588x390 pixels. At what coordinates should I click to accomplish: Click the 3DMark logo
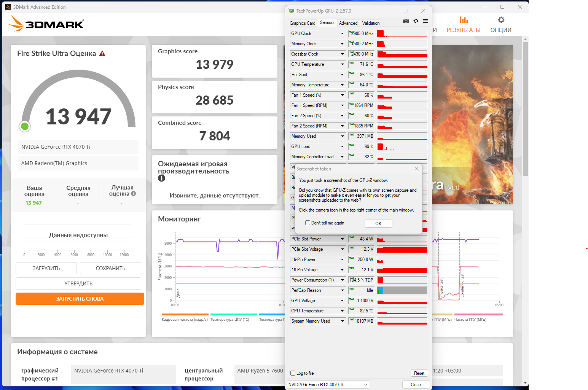coord(46,24)
